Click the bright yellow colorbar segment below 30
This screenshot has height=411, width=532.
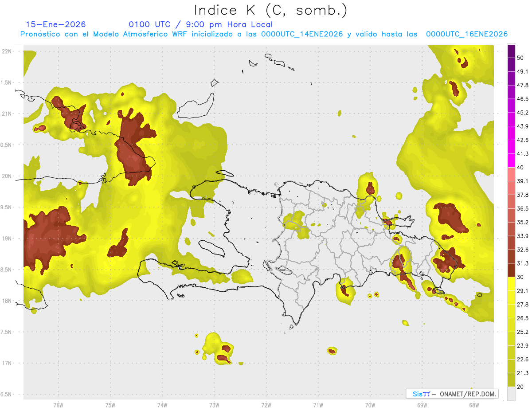(x=512, y=284)
